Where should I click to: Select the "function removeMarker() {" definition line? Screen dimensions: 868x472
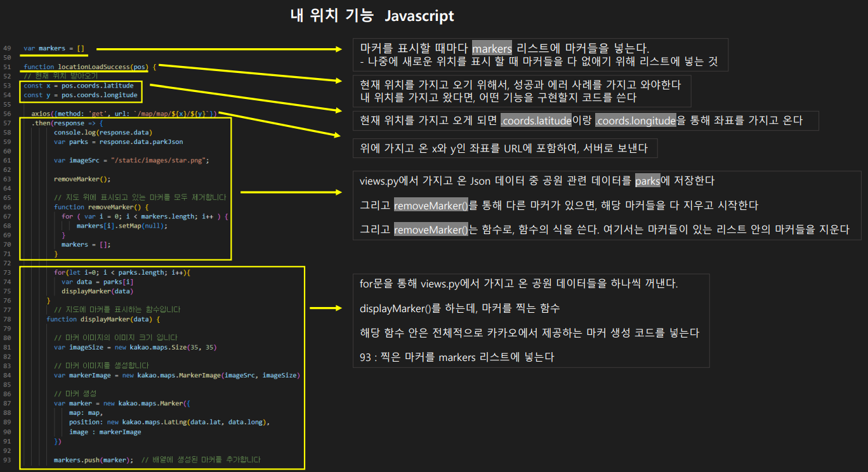[101, 207]
